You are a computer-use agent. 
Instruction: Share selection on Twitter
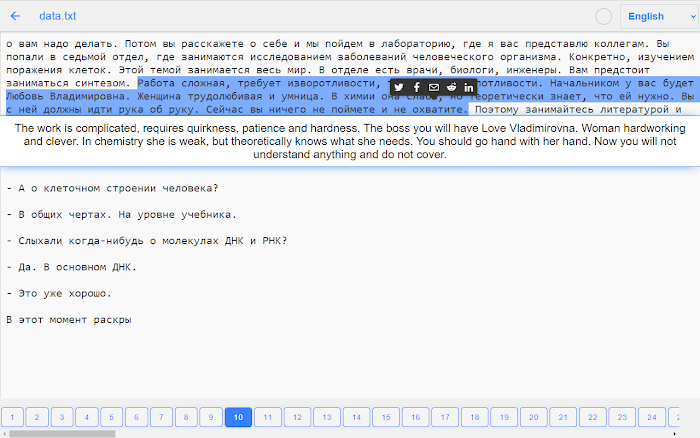click(399, 88)
